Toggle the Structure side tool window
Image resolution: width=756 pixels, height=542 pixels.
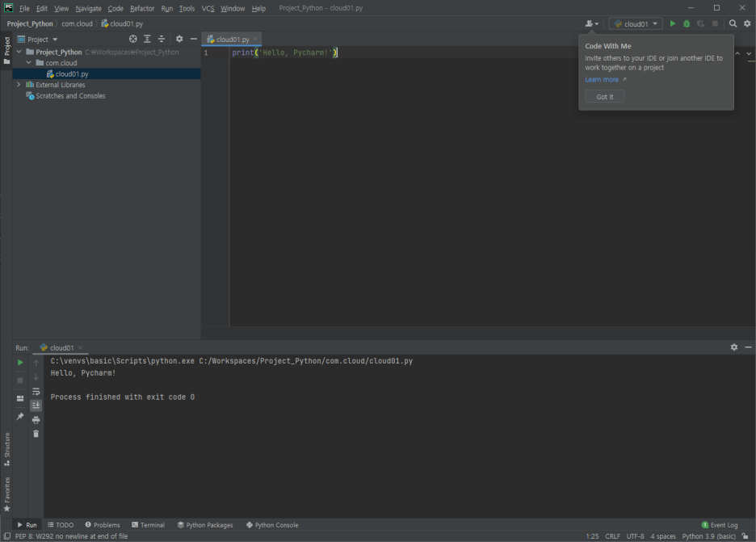point(6,449)
